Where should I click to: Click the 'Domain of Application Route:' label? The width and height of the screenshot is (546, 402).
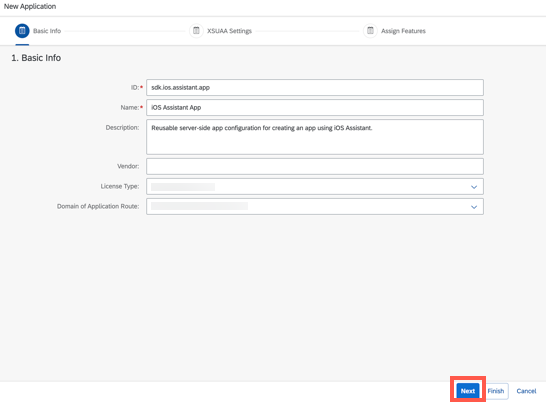click(x=98, y=206)
